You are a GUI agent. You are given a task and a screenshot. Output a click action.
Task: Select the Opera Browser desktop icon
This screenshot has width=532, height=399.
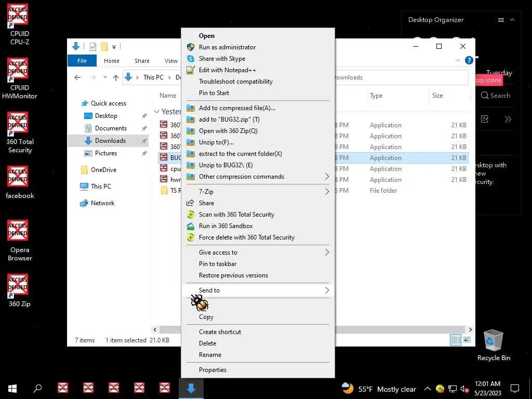(19, 241)
